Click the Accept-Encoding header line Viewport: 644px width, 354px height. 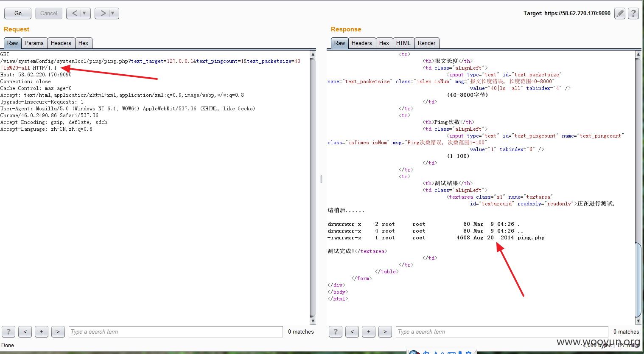(54, 122)
